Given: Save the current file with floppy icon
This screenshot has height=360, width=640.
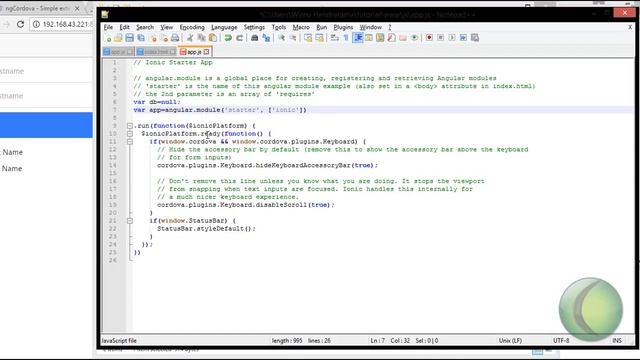Looking at the screenshot, I should tap(129, 38).
